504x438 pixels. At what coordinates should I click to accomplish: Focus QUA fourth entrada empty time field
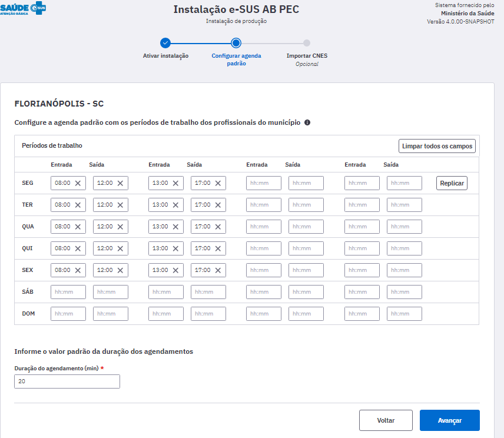point(362,227)
